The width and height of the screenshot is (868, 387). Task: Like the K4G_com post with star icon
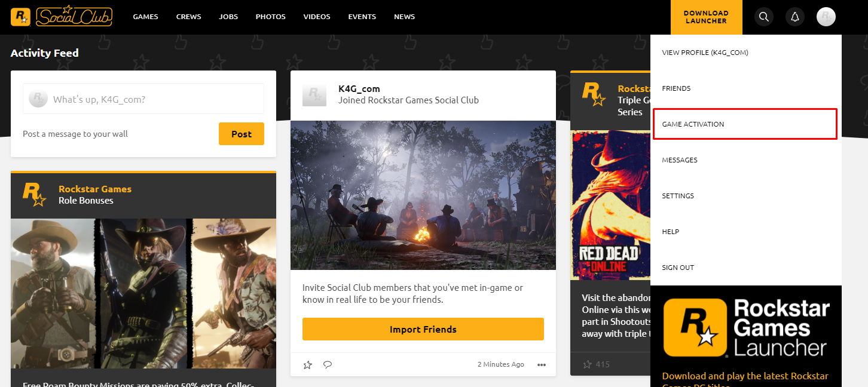(307, 364)
